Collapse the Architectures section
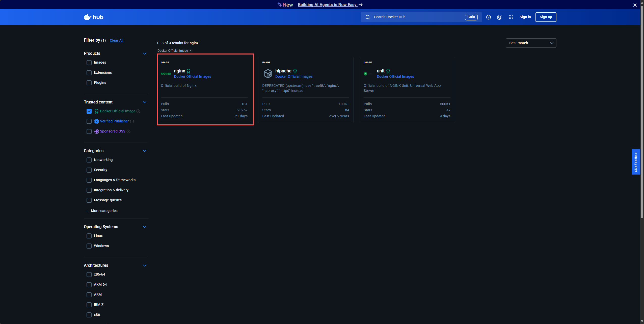The height and width of the screenshot is (324, 644). [145, 265]
